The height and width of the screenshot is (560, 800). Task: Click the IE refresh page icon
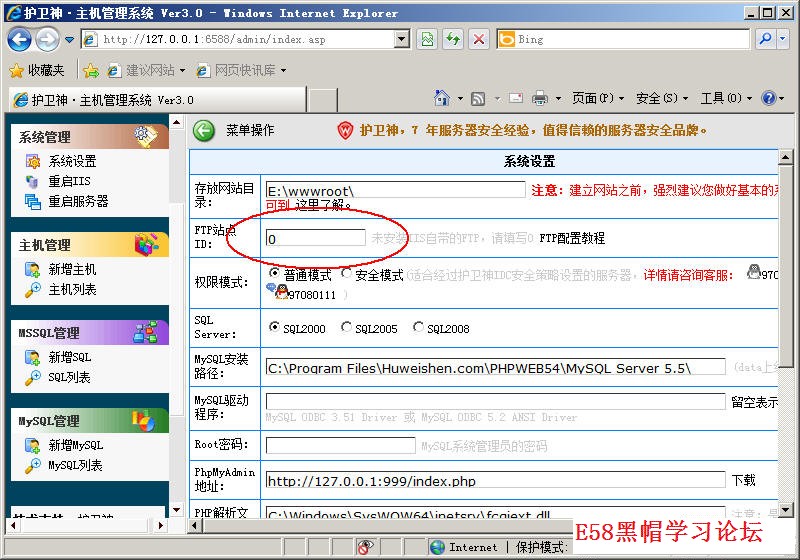(x=453, y=39)
